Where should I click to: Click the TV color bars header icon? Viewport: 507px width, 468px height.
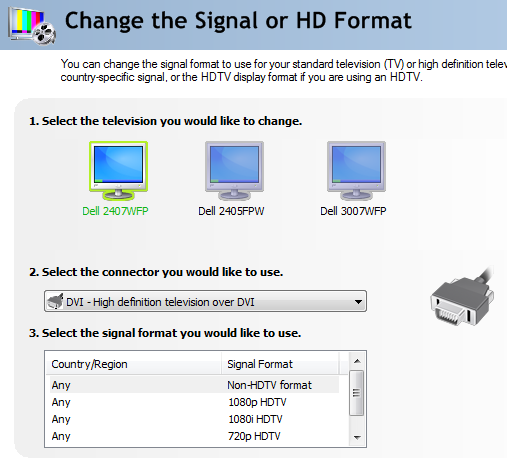(x=32, y=26)
